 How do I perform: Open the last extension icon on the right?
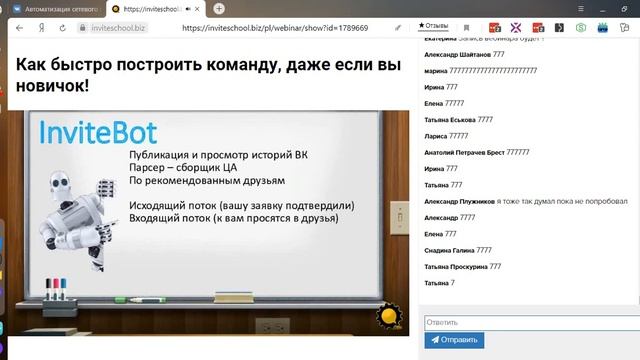click(x=624, y=28)
